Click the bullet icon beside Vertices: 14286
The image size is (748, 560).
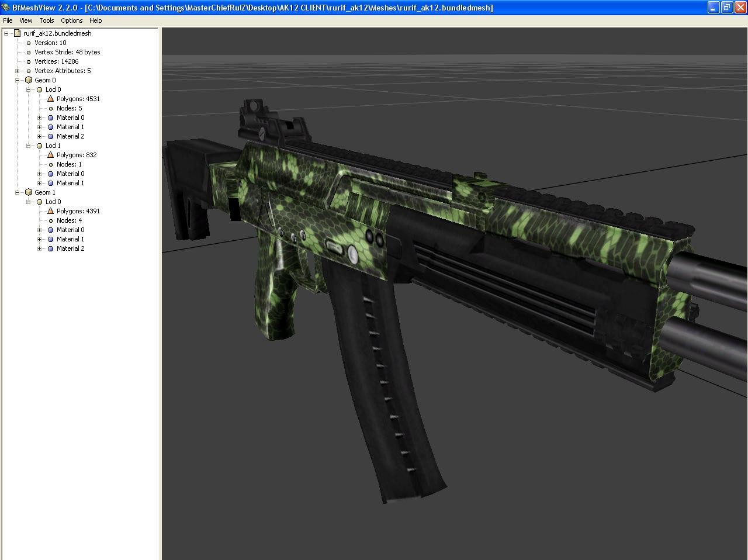[x=28, y=61]
